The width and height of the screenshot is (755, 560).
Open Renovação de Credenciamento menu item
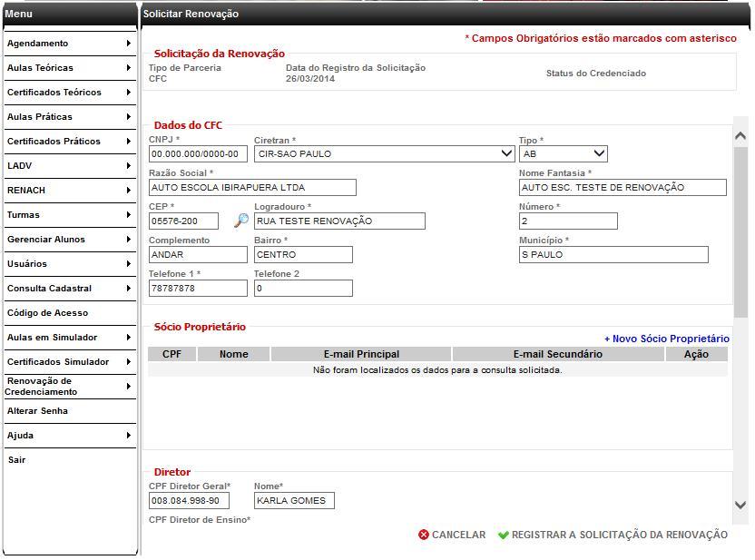[70, 386]
